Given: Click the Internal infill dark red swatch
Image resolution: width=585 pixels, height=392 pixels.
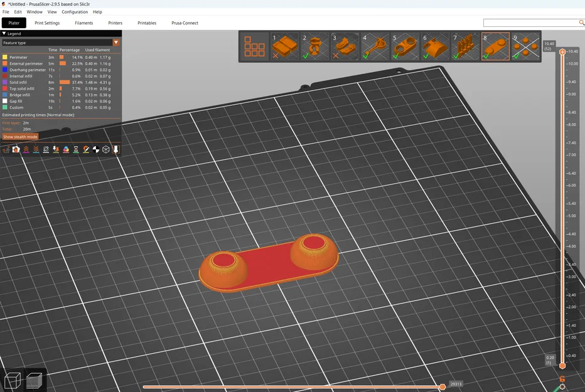Looking at the screenshot, I should tap(5, 76).
